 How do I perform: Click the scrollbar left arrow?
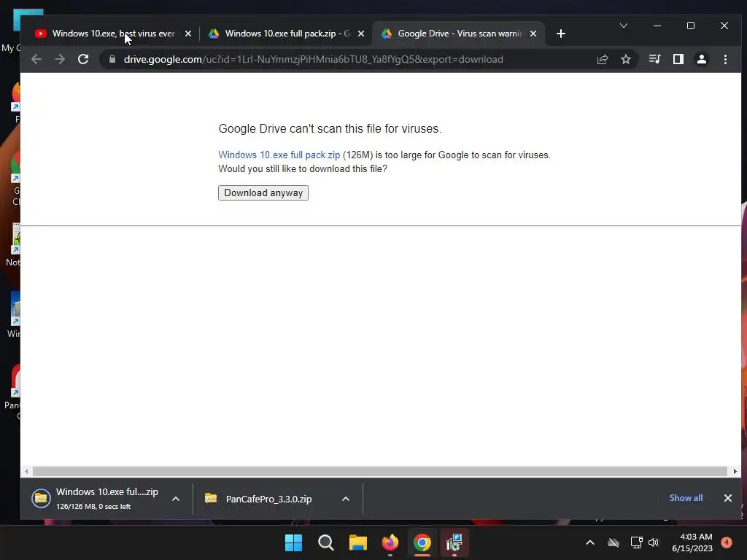[26, 472]
